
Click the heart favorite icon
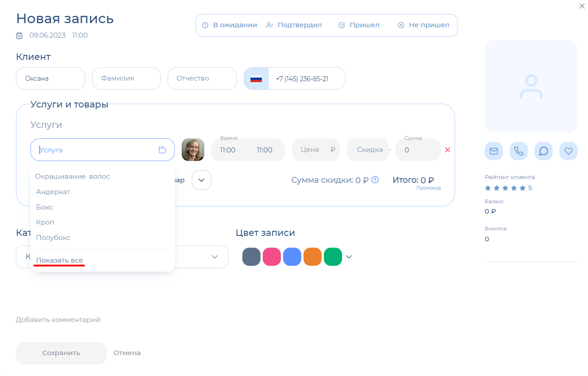[x=568, y=151]
